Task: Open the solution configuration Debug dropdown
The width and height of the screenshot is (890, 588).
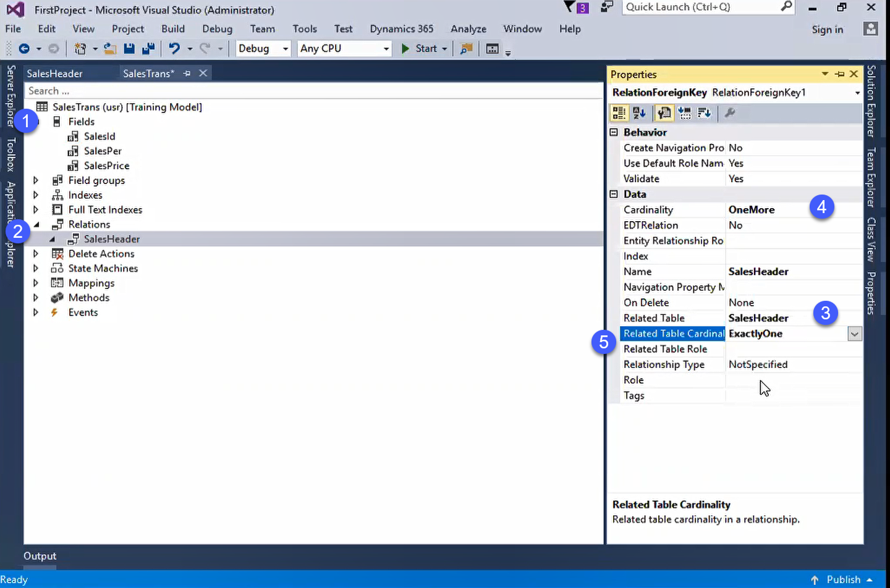Action: tap(285, 48)
